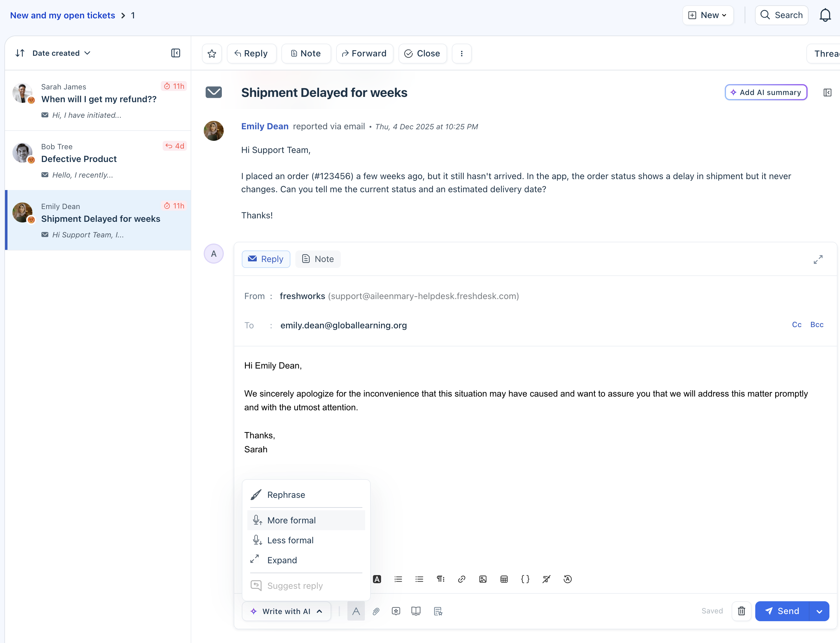This screenshot has width=840, height=643.
Task: Click the insert link icon
Action: [x=461, y=579]
